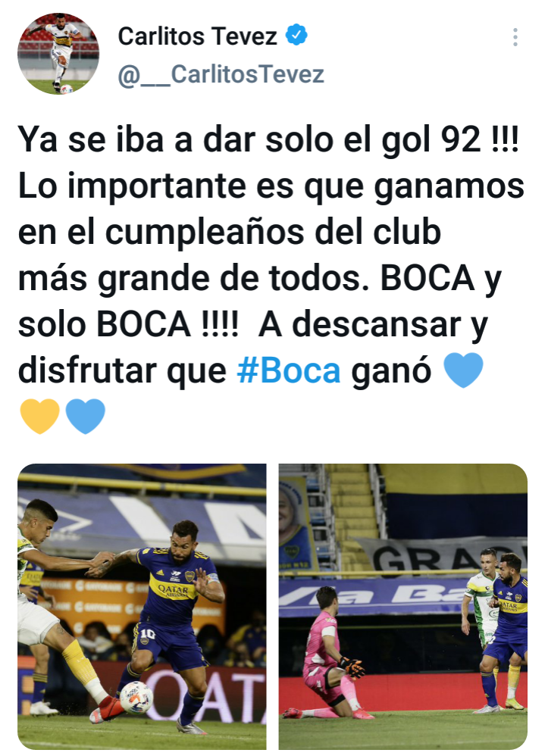
Task: Click the yellow heart emoji
Action: [x=39, y=416]
